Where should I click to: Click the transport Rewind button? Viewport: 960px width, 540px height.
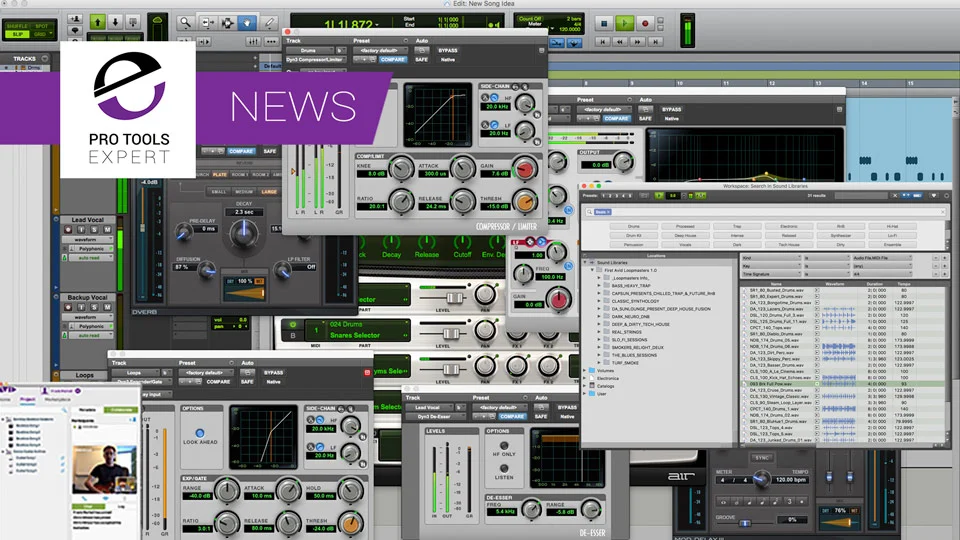pos(620,42)
